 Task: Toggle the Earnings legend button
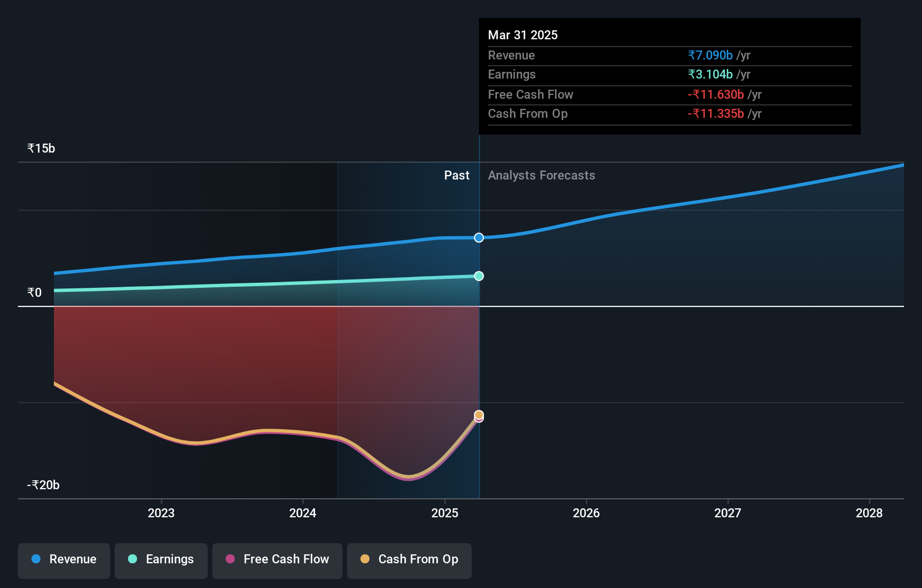click(x=161, y=561)
